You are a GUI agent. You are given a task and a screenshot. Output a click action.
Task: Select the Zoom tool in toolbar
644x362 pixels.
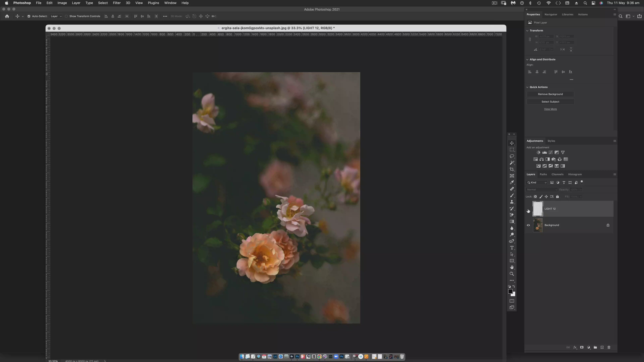(x=512, y=274)
